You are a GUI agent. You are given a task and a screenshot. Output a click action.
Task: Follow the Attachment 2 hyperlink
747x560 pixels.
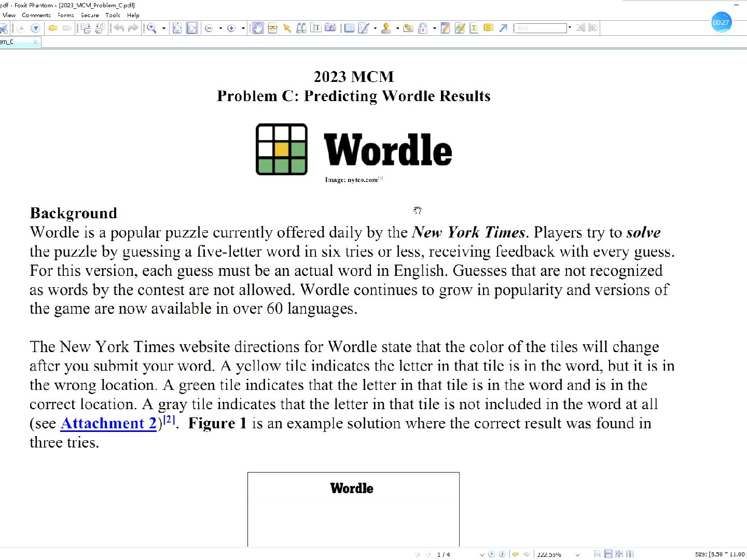pos(108,424)
